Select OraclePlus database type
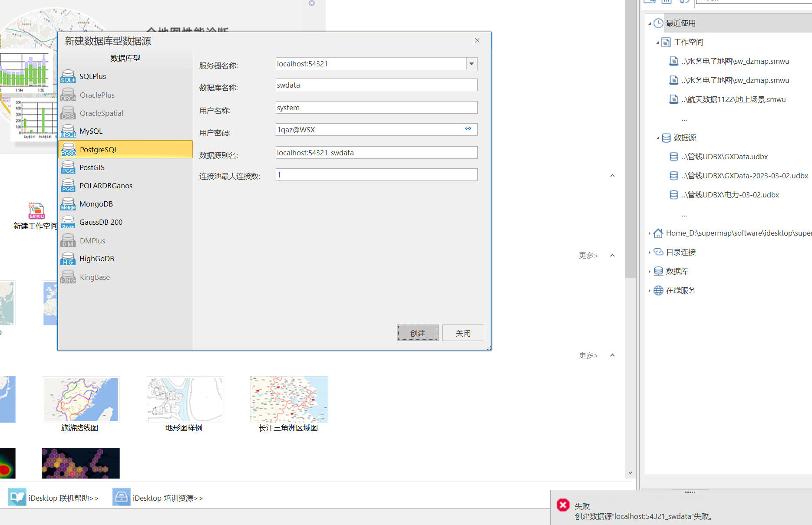This screenshot has width=812, height=525. pyautogui.click(x=125, y=95)
